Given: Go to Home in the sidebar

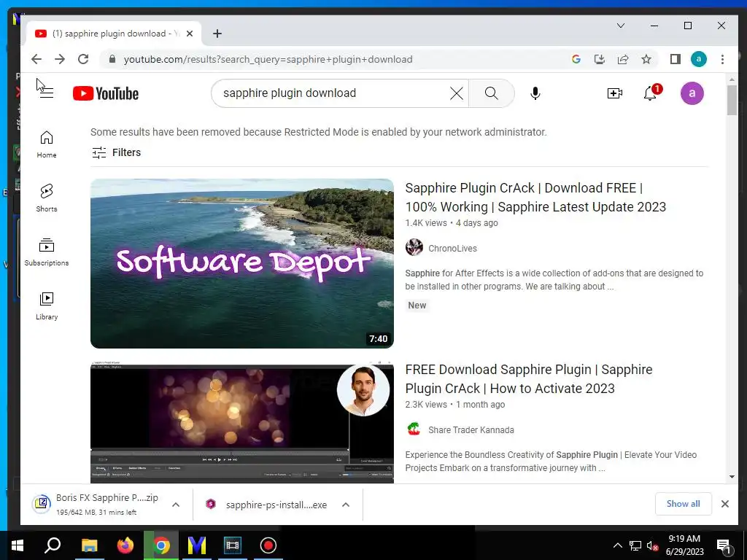Looking at the screenshot, I should (47, 145).
